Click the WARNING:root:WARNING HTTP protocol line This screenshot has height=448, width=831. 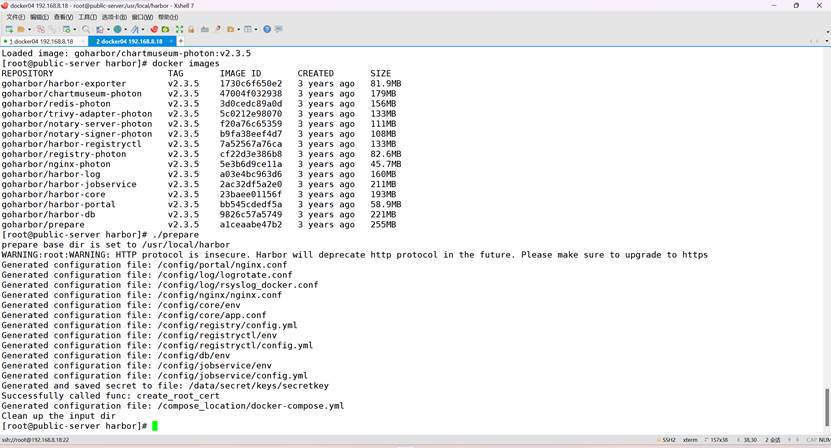pos(355,254)
